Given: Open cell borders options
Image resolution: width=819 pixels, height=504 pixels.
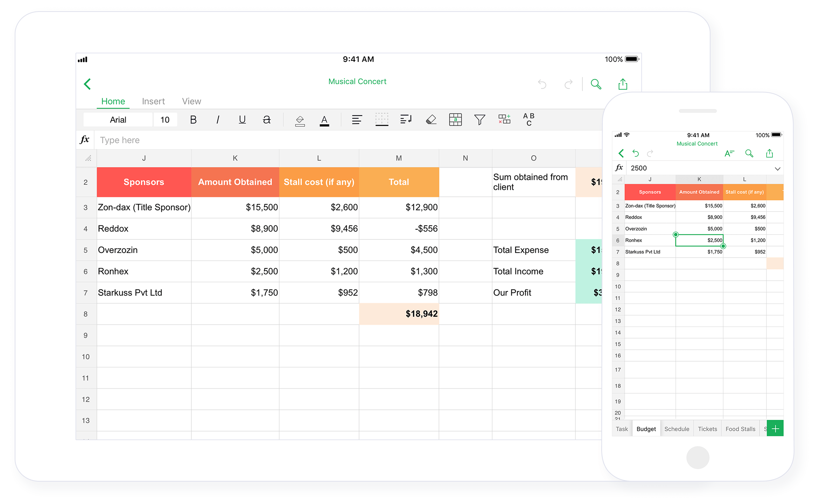Looking at the screenshot, I should pyautogui.click(x=381, y=120).
